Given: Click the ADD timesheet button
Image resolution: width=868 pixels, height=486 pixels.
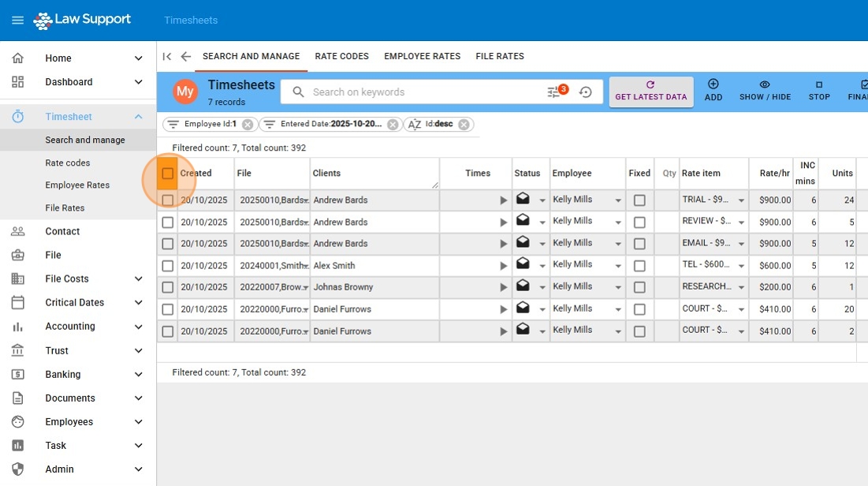Looking at the screenshot, I should click(713, 90).
